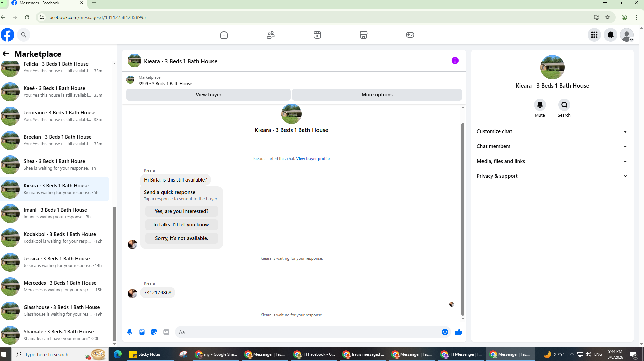Open Felicia's conversation in the list
644x361 pixels.
[x=55, y=67]
